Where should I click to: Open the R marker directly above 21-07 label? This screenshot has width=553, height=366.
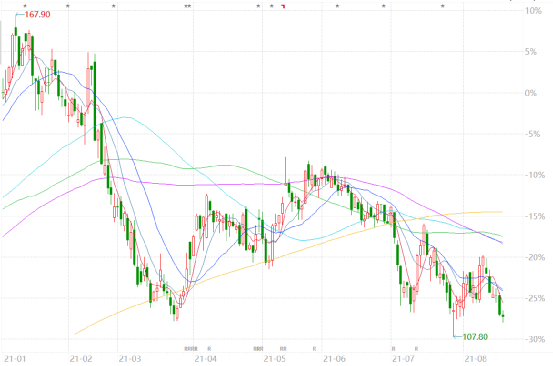click(x=394, y=349)
